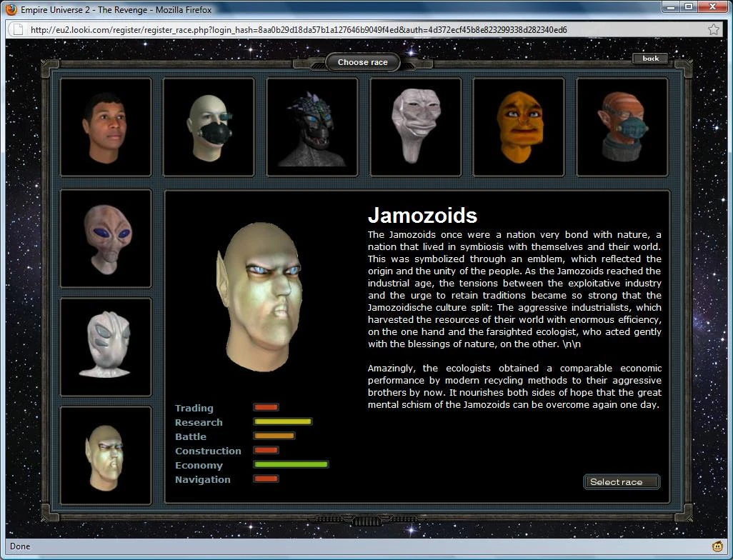Click the Firefox logo in title bar
The image size is (733, 560).
pyautogui.click(x=11, y=9)
